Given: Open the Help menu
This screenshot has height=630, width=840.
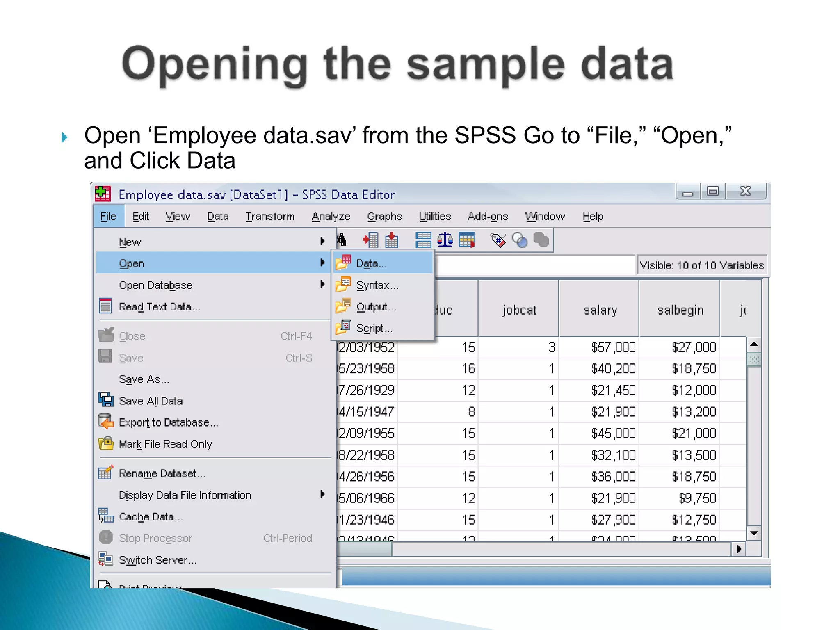Looking at the screenshot, I should pos(593,217).
